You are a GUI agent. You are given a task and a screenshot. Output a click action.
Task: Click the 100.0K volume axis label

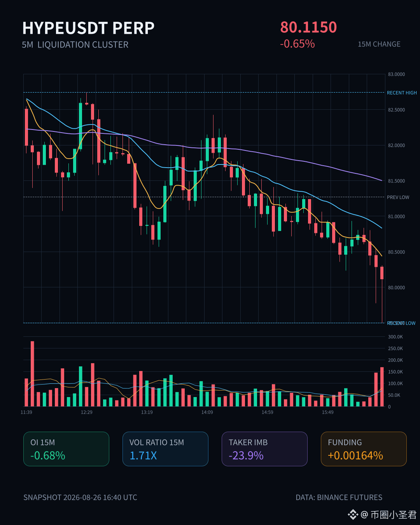(x=395, y=383)
